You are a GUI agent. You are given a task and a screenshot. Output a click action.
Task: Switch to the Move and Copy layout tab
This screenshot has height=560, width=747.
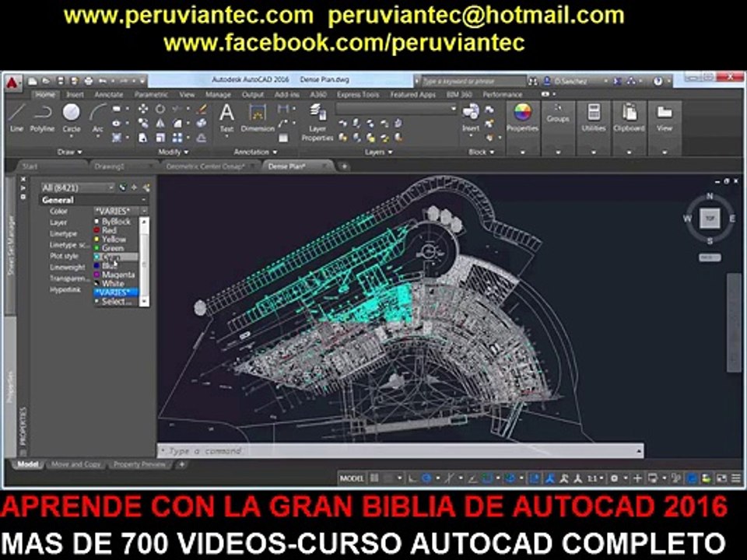pos(75,464)
